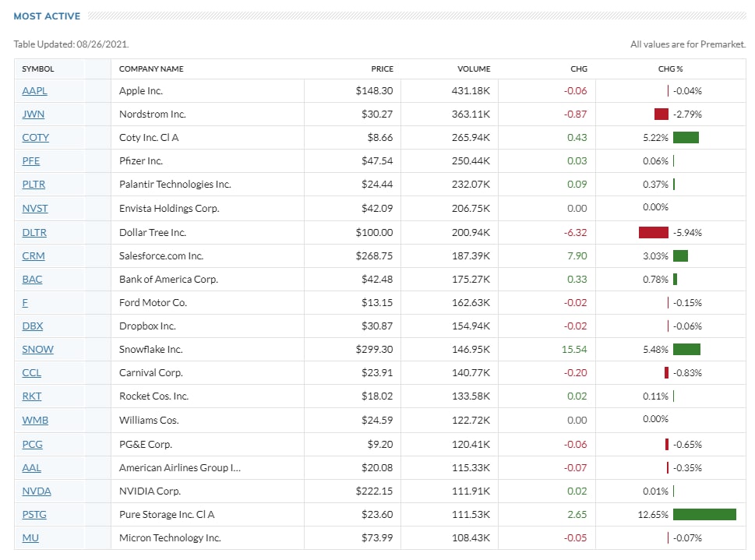Click the 5.22% green change bar
Image resolution: width=755 pixels, height=560 pixels.
pos(686,137)
